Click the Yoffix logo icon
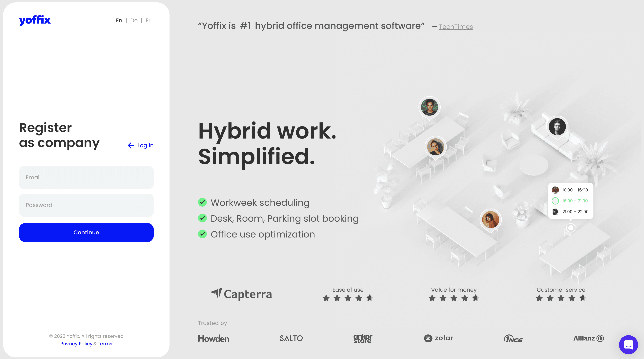 (x=35, y=20)
